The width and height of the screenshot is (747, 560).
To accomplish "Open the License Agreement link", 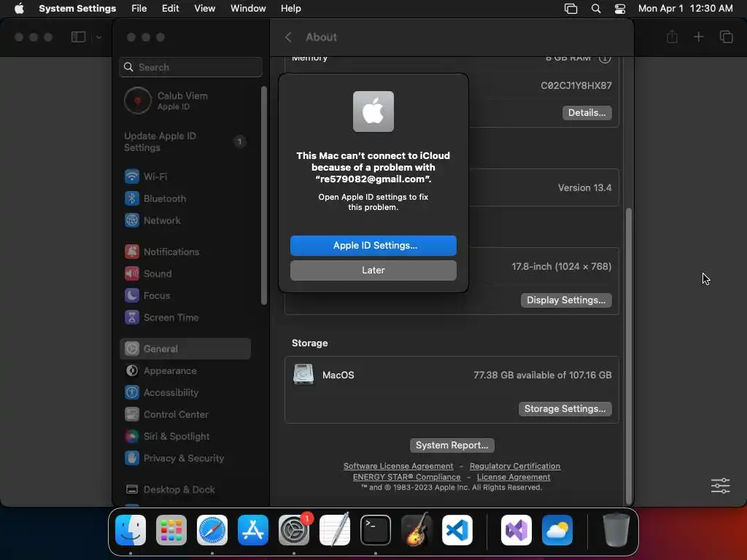I will tap(514, 477).
